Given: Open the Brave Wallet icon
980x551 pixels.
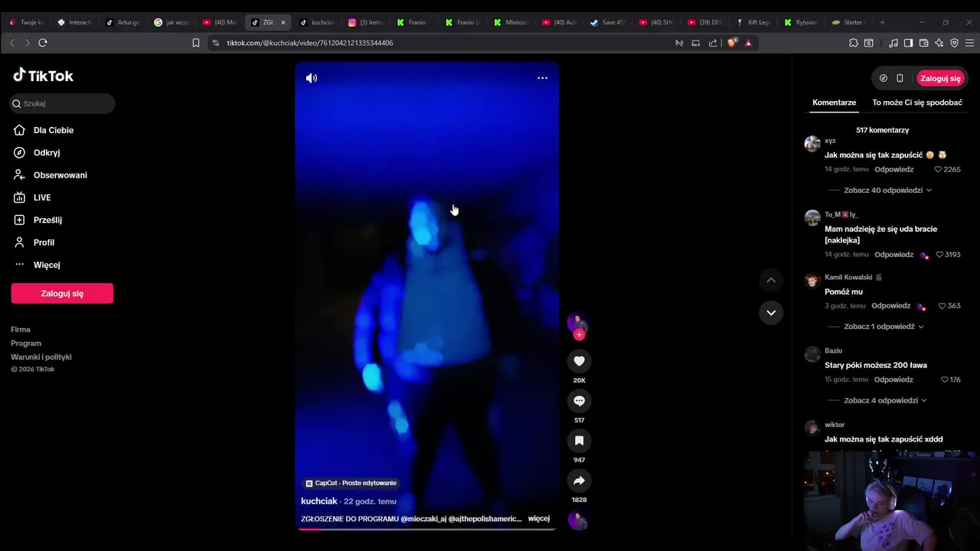Looking at the screenshot, I should 923,43.
